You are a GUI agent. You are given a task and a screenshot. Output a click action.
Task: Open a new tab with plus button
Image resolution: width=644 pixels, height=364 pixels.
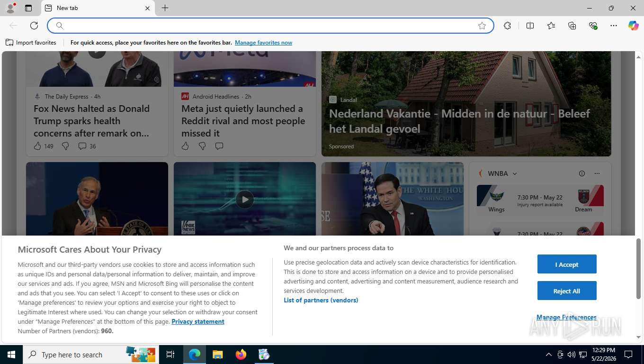[165, 8]
